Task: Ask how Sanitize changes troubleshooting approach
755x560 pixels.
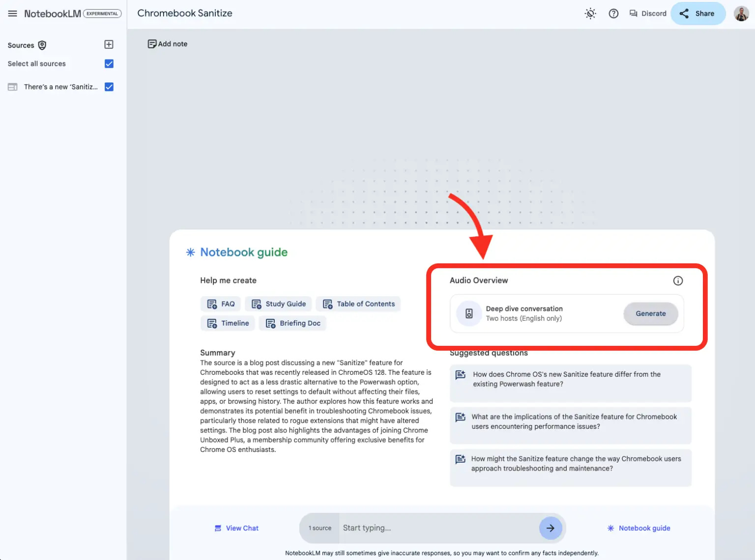Action: tap(571, 468)
